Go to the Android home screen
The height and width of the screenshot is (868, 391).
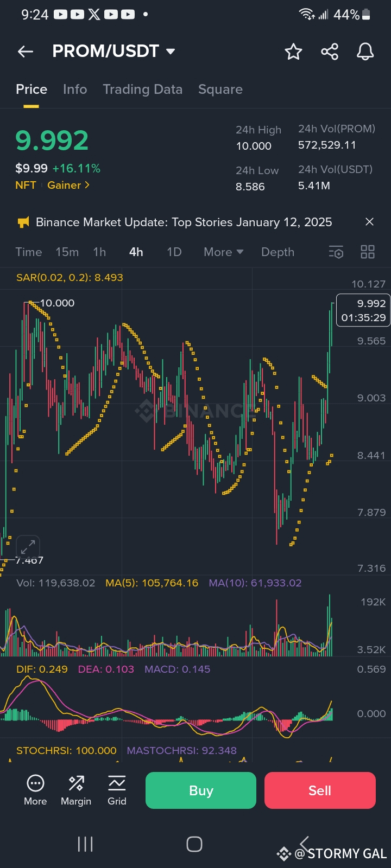click(194, 844)
